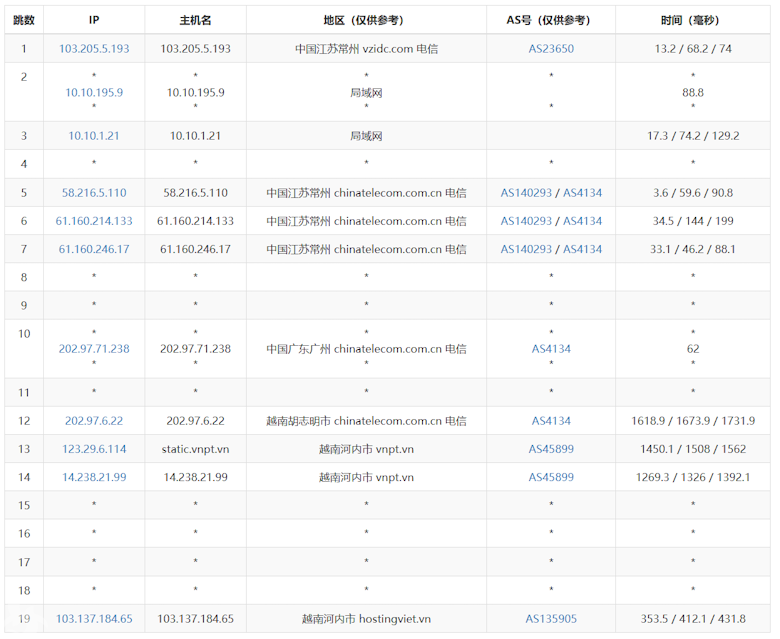Screen dimensions: 780x639
Task: Click the 跳数 column header
Action: point(24,20)
